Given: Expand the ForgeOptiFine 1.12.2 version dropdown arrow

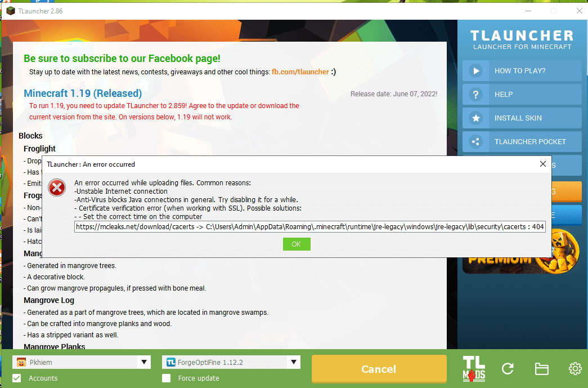Looking at the screenshot, I should pyautogui.click(x=294, y=362).
